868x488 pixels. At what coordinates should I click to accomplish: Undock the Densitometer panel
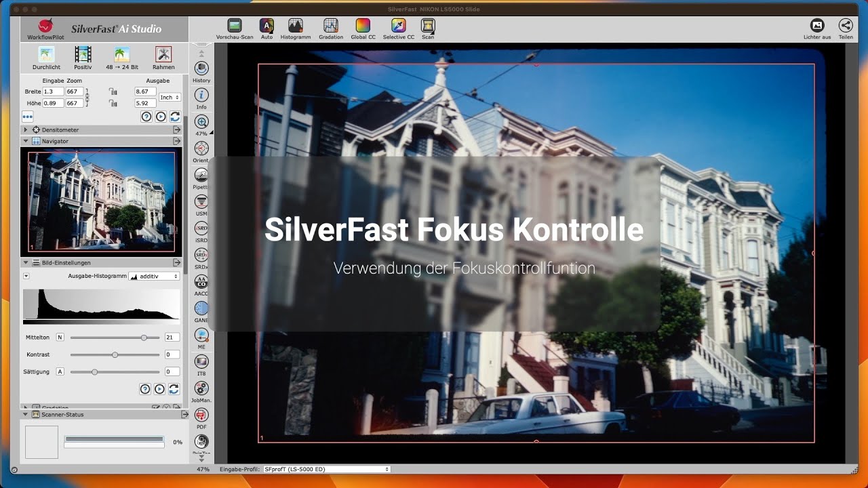coord(176,129)
